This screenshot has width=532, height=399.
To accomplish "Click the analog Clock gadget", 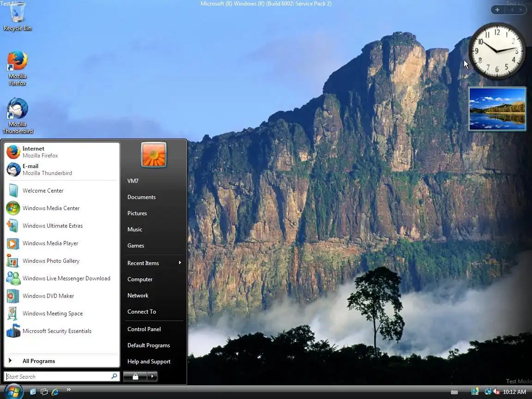I will click(497, 51).
